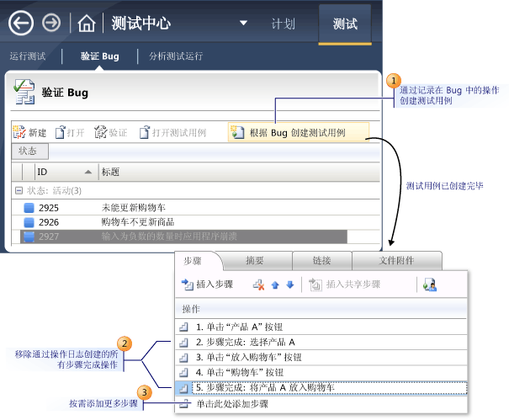This screenshot has width=509, height=420.
Task: Select step 4. 单击“购物车”按钮
Action: 321,372
